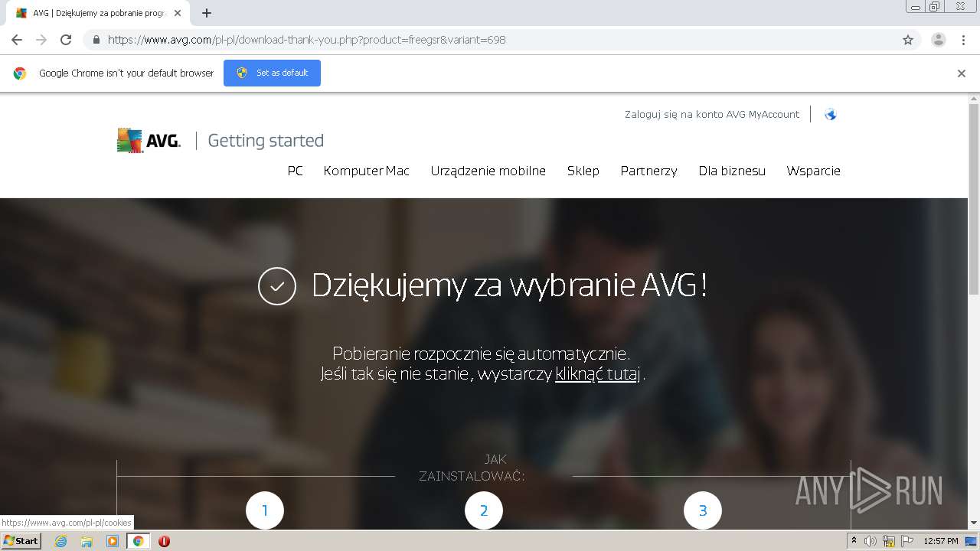Click the volume speaker tray icon
The width and height of the screenshot is (980, 551).
(x=871, y=541)
